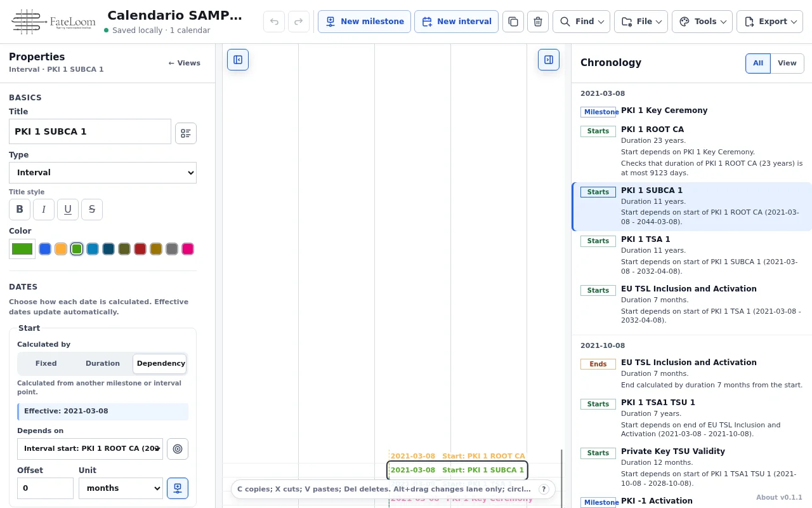Image resolution: width=812 pixels, height=508 pixels.
Task: Open the Tools menu
Action: tap(702, 22)
